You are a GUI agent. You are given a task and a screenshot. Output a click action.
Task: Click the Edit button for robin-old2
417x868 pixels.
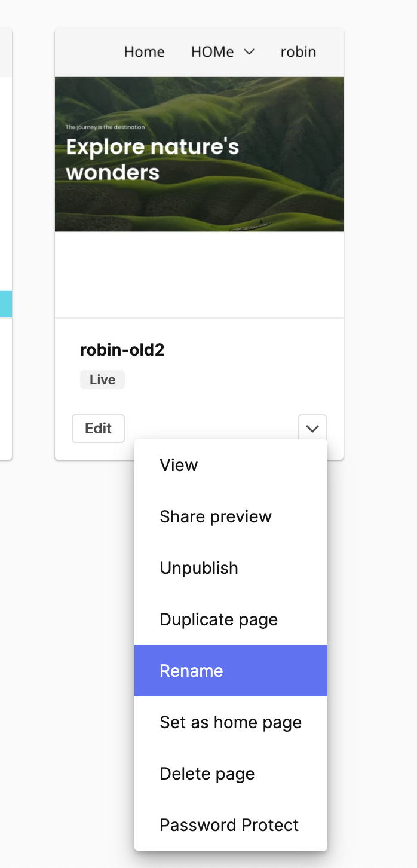(98, 428)
